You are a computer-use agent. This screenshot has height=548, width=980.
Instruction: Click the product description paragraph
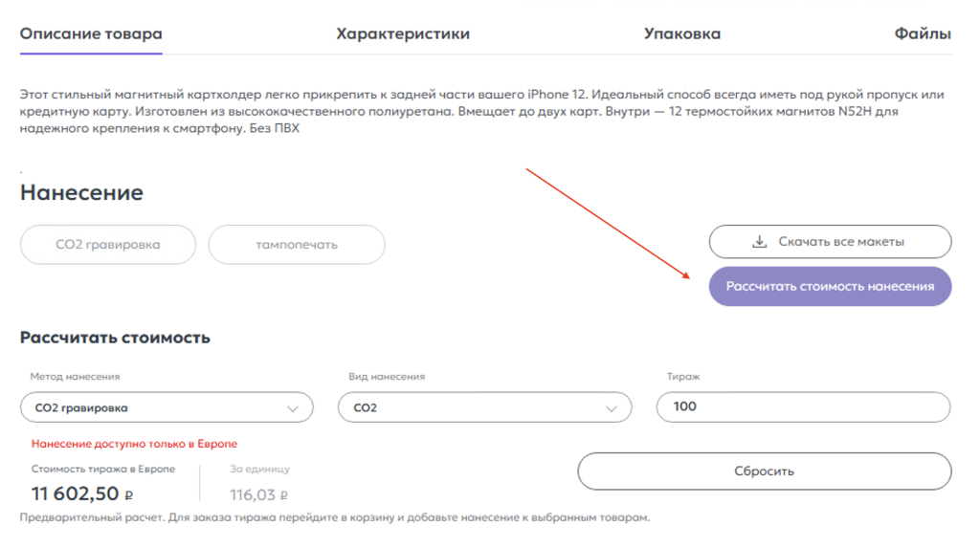pyautogui.click(x=479, y=111)
